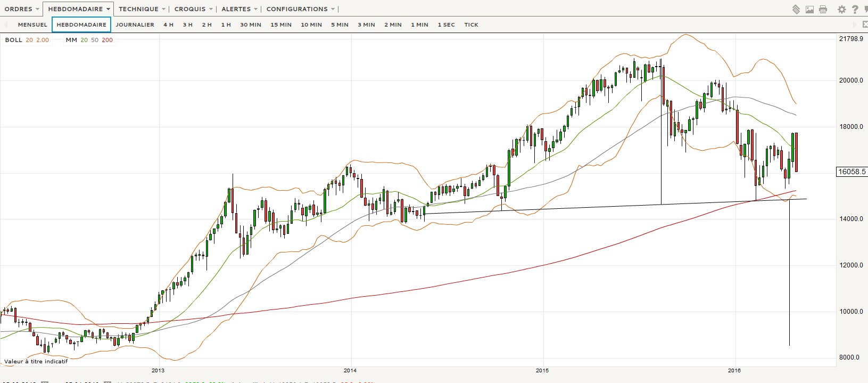This screenshot has height=383, width=868.
Task: Click the 2013 date axis label
Action: [158, 370]
